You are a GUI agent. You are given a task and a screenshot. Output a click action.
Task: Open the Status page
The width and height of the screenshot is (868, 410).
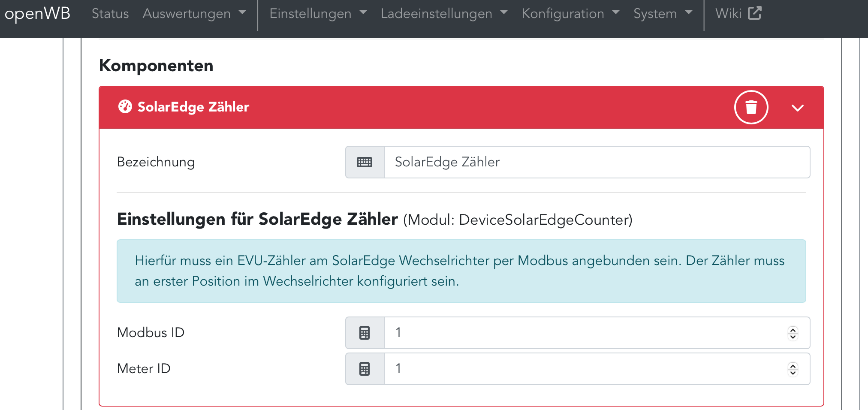tap(110, 13)
